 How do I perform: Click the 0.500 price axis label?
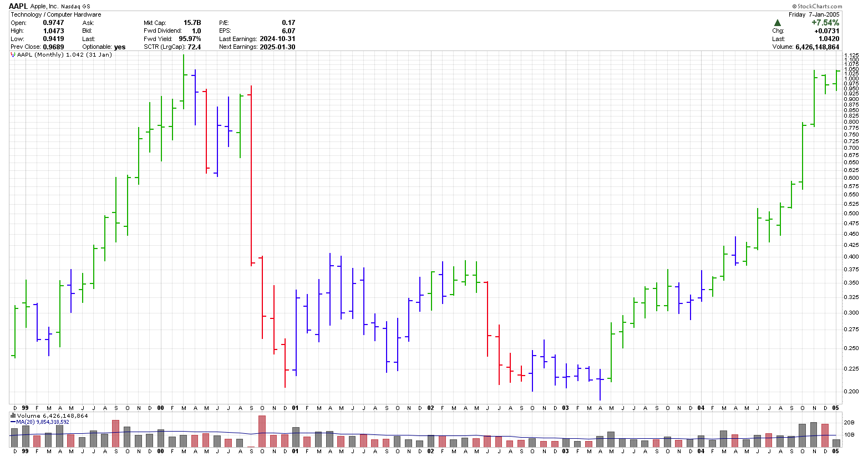click(851, 214)
